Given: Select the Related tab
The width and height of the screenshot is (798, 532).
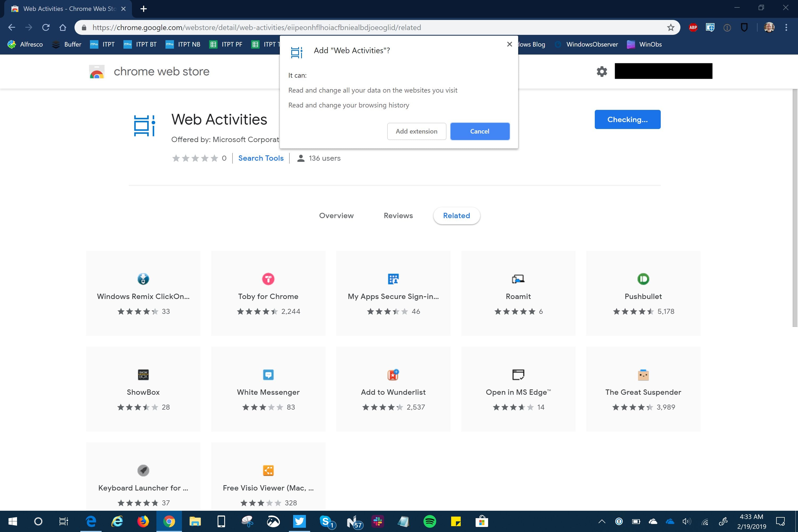Looking at the screenshot, I should tap(456, 215).
